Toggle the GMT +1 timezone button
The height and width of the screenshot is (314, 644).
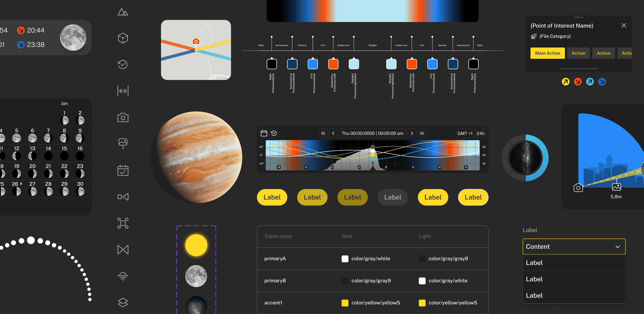tap(465, 133)
